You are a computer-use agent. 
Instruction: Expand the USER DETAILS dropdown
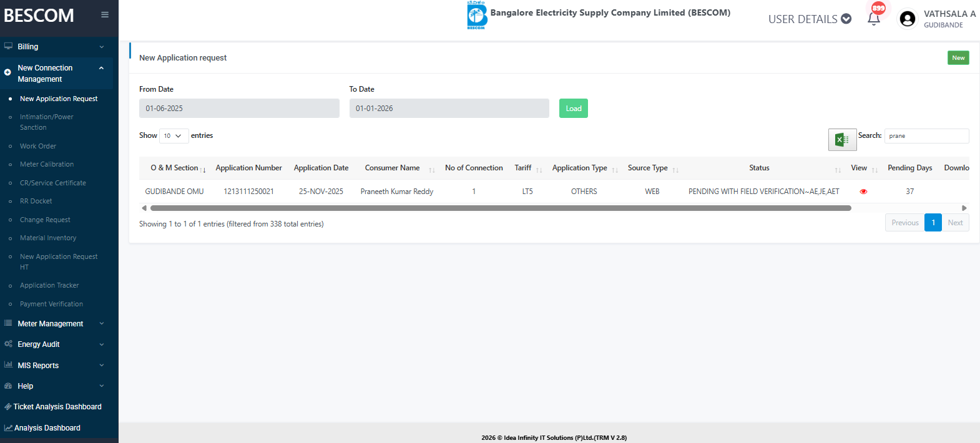(x=810, y=19)
